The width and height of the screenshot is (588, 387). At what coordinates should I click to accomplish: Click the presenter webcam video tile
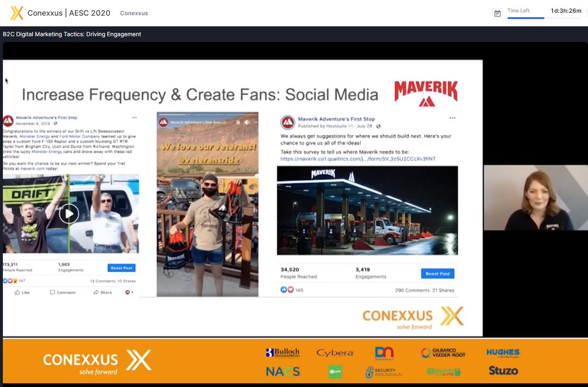point(536,198)
